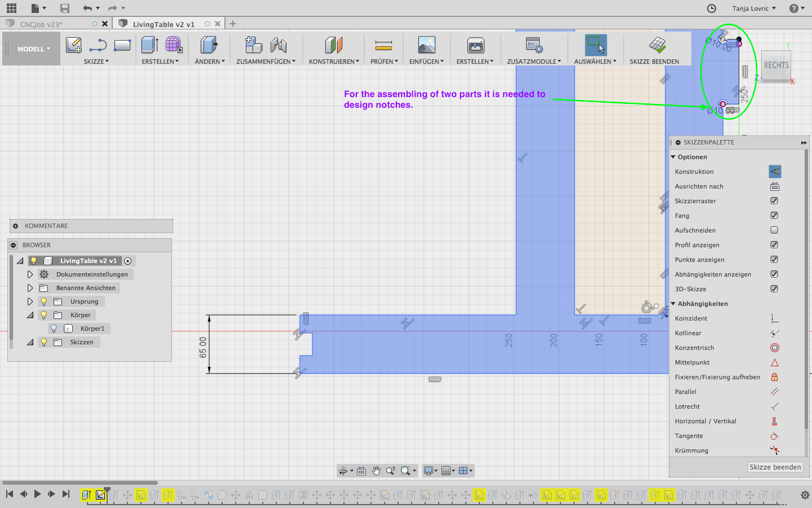This screenshot has height=508, width=812.
Task: Toggle the Skizzierraster checkbox
Action: (774, 201)
